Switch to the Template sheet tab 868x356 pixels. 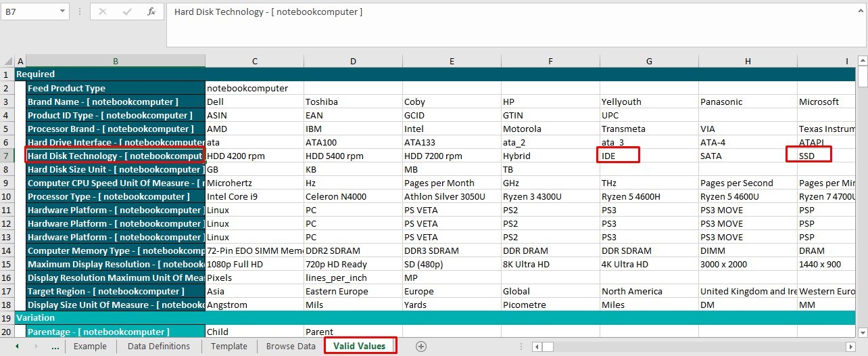(x=228, y=347)
